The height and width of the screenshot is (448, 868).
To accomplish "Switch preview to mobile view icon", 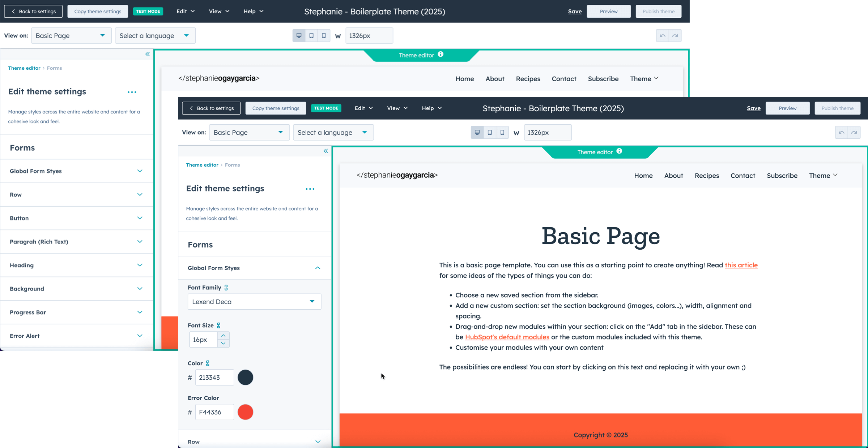I will click(502, 132).
